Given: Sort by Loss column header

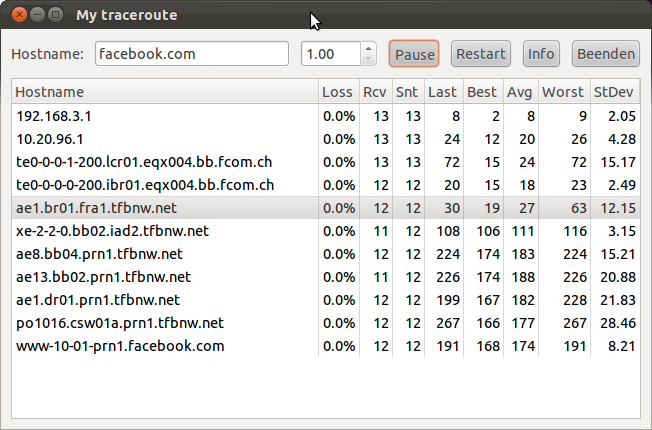Looking at the screenshot, I should pos(338,92).
